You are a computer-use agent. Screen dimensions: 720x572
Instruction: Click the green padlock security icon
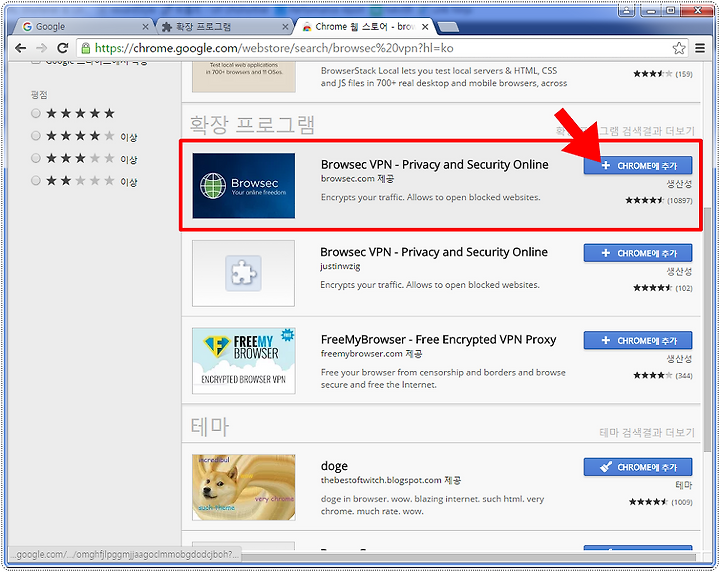coord(85,48)
